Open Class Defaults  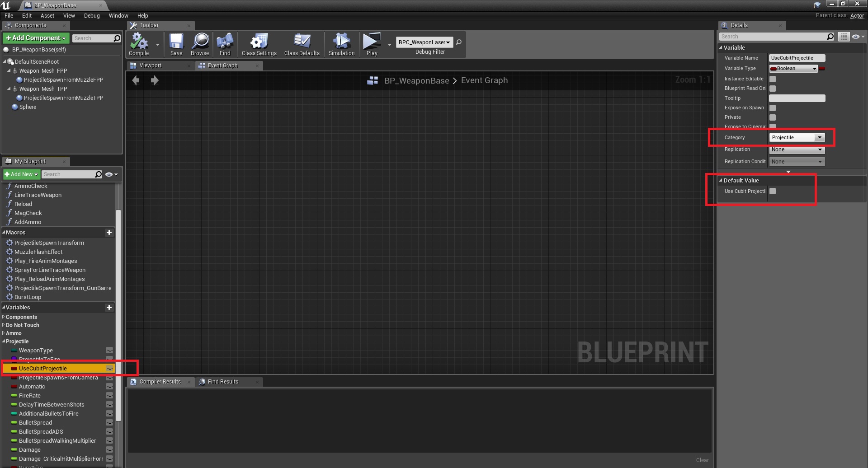click(x=301, y=43)
